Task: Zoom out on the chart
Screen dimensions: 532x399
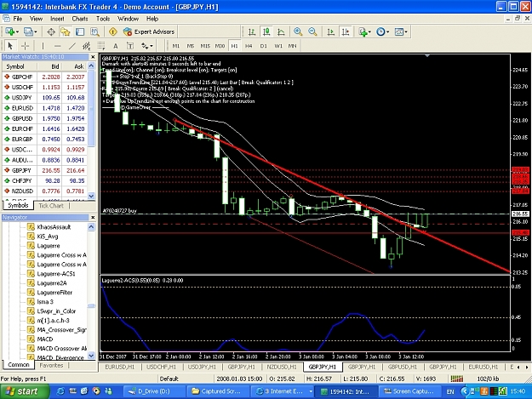Action: click(312, 31)
